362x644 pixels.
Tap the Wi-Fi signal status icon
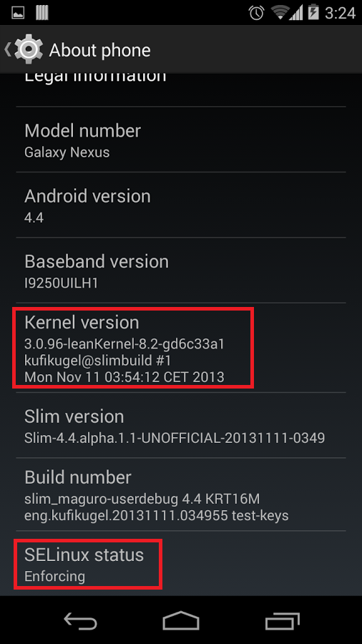pyautogui.click(x=280, y=13)
